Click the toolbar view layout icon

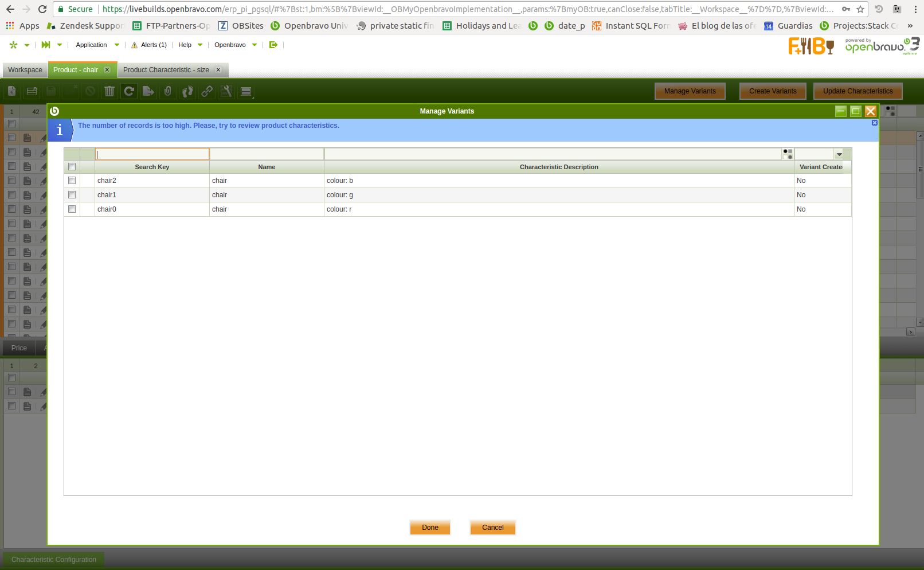click(x=246, y=91)
